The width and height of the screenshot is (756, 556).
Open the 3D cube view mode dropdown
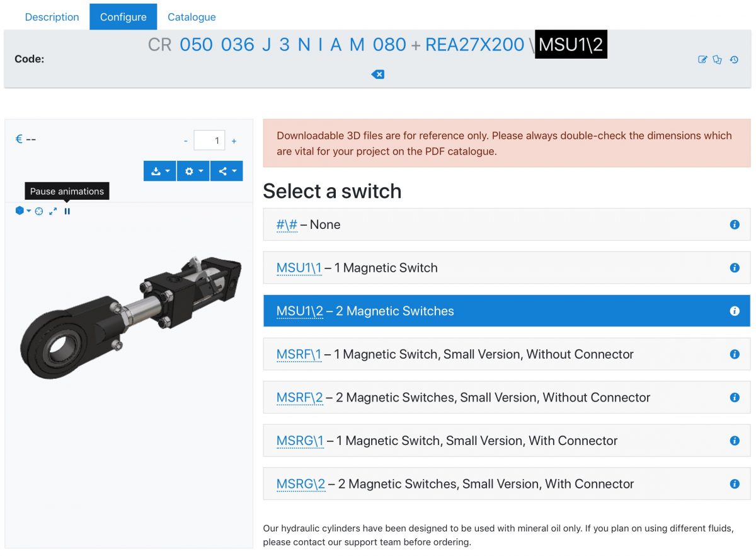coord(23,211)
